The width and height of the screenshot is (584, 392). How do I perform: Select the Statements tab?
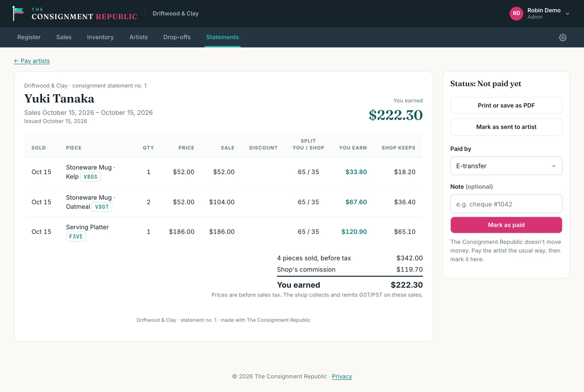222,37
